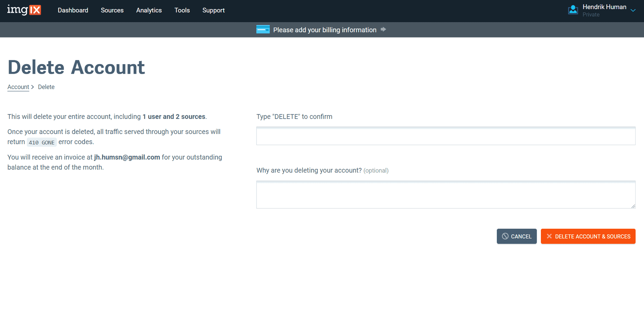
Task: Click the billing credit card icon
Action: (x=263, y=29)
